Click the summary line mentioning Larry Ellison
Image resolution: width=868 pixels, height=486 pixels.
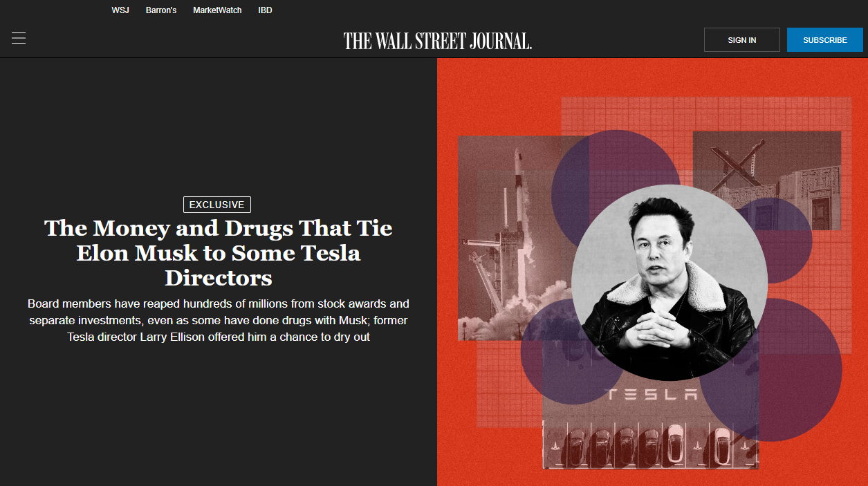pos(218,337)
